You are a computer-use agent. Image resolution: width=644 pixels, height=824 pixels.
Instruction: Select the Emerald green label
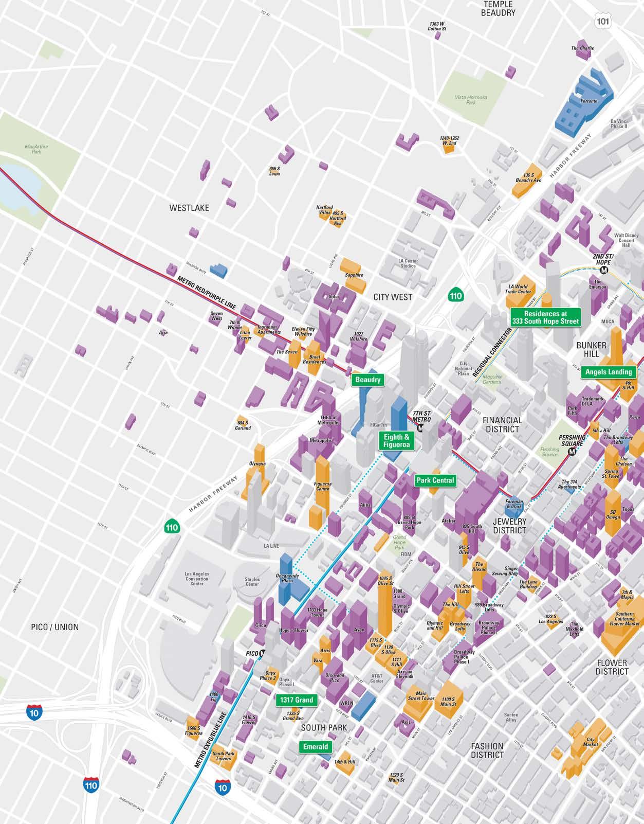click(x=316, y=747)
